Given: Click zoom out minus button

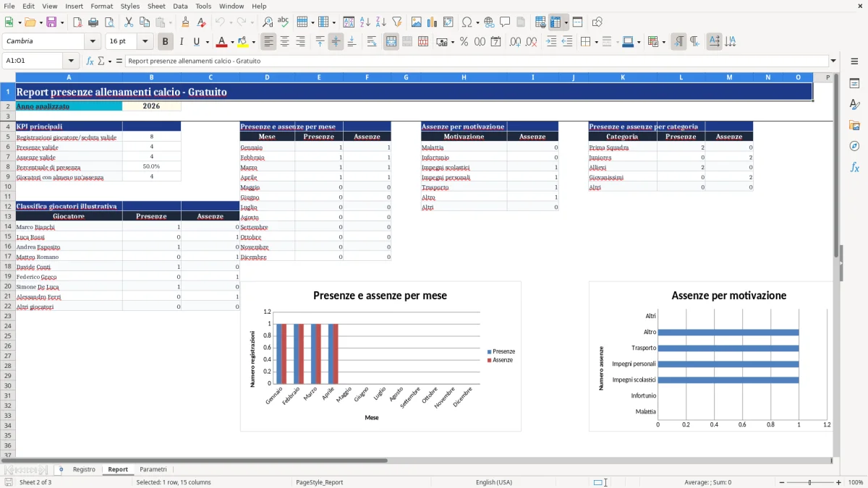Looking at the screenshot, I should pos(781,482).
